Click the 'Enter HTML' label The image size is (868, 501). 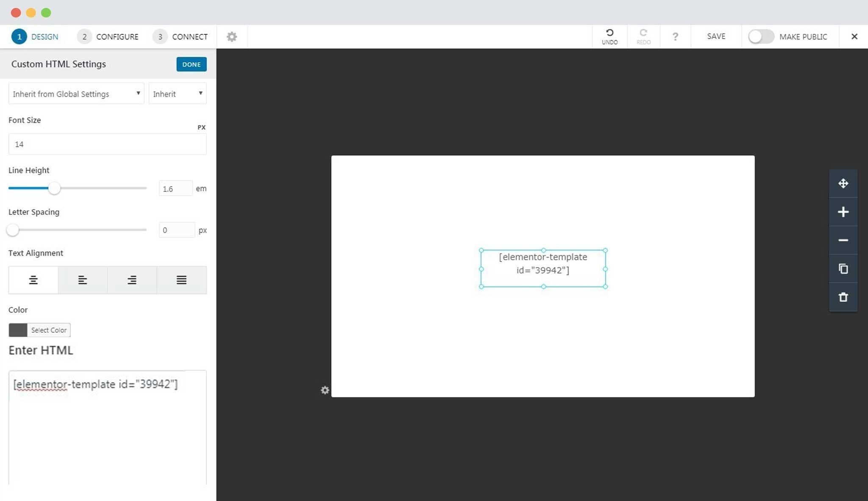tap(41, 350)
